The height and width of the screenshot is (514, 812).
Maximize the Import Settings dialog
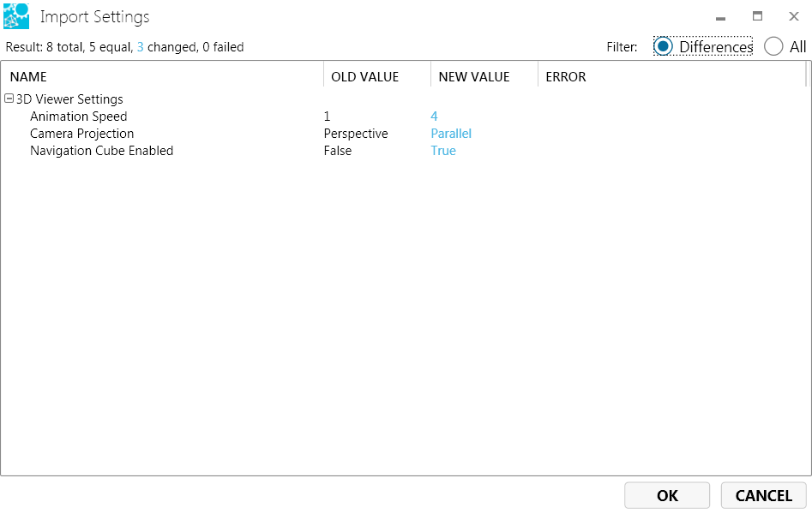point(757,16)
